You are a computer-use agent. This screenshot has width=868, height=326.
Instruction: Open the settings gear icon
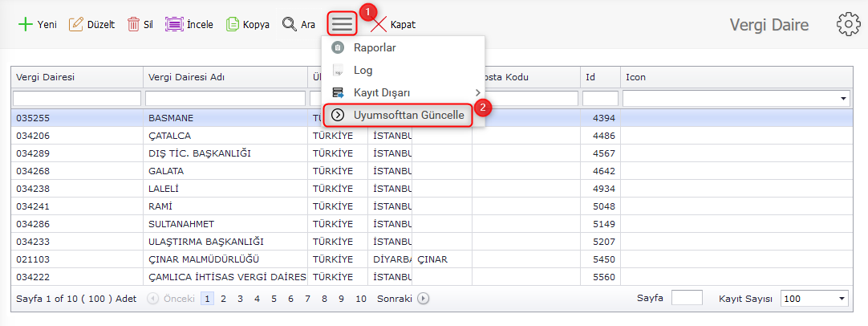click(x=848, y=24)
